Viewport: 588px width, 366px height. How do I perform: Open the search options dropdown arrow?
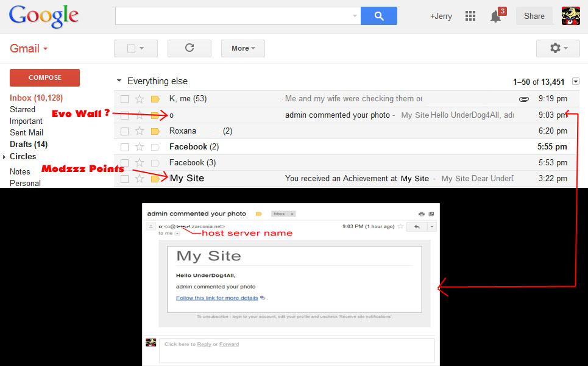[x=355, y=16]
